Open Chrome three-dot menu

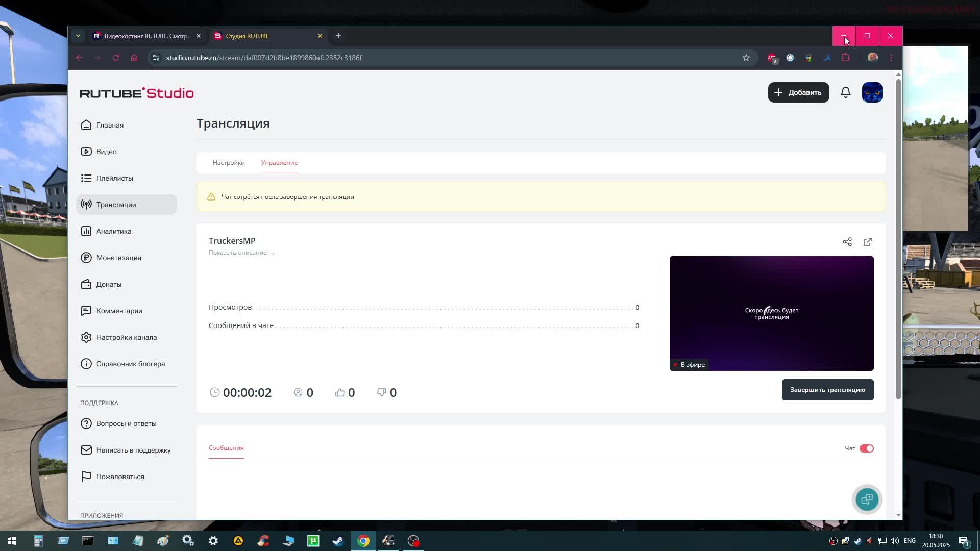pos(891,58)
